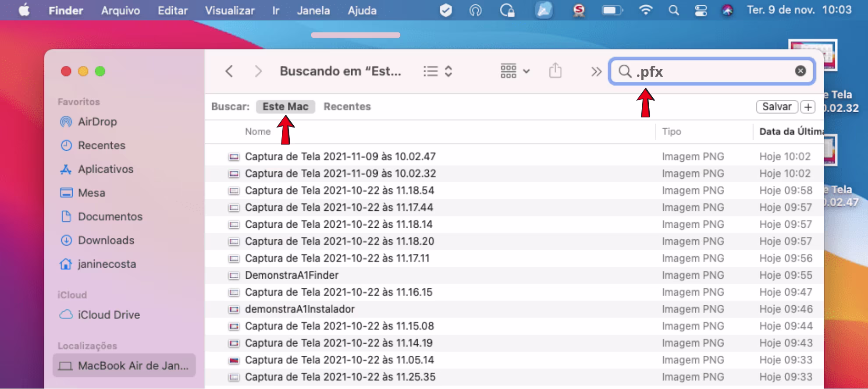
Task: Select MacBook Air de Jan... location
Action: pos(124,365)
